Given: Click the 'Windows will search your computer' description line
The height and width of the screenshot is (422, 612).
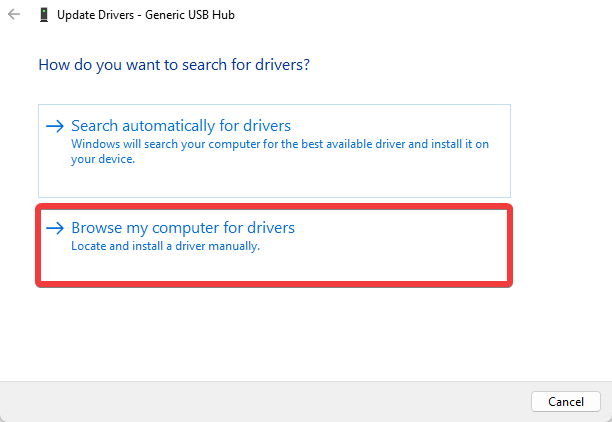Looking at the screenshot, I should pyautogui.click(x=280, y=144).
